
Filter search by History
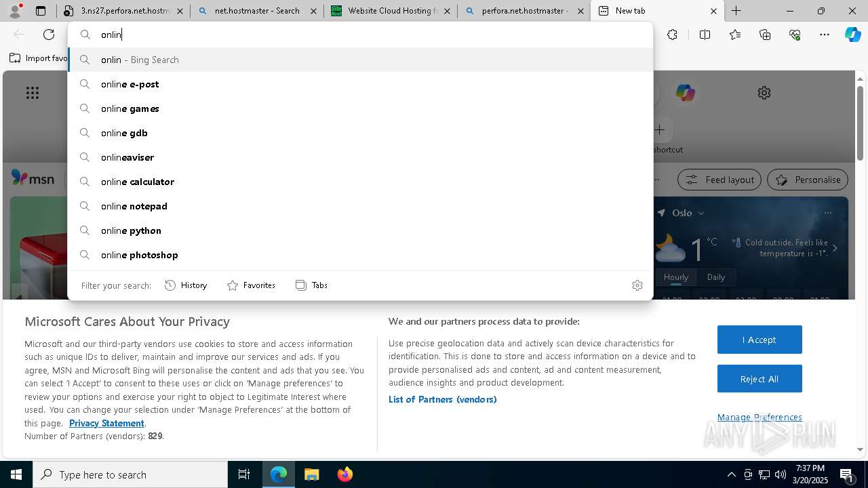point(186,285)
